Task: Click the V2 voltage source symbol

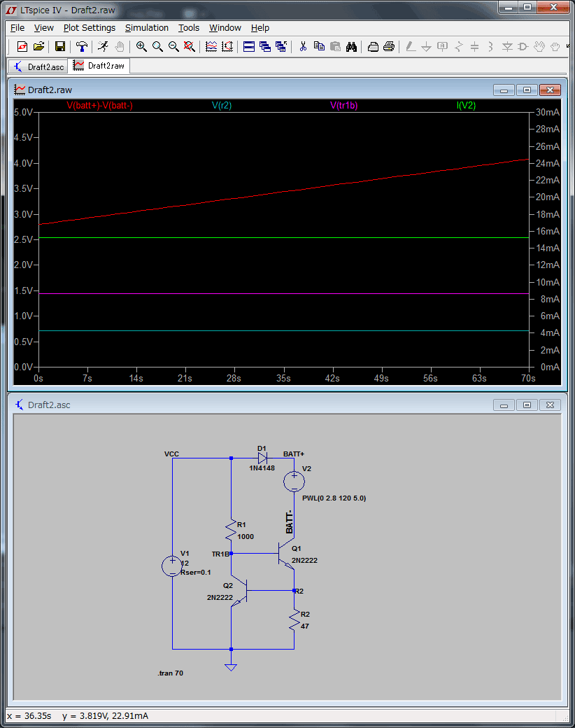Action: tap(294, 482)
